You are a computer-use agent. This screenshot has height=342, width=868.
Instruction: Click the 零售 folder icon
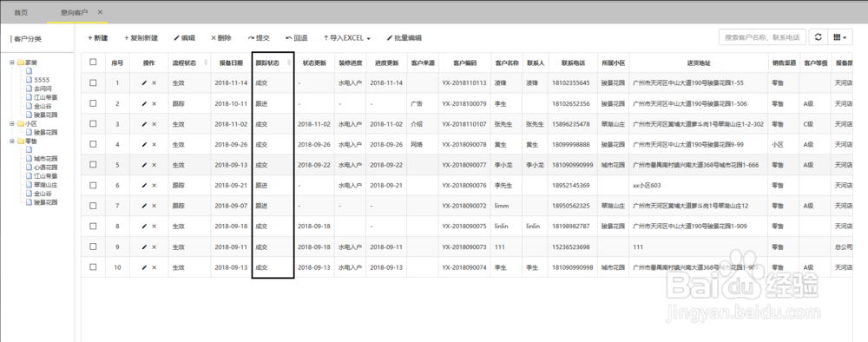20,141
